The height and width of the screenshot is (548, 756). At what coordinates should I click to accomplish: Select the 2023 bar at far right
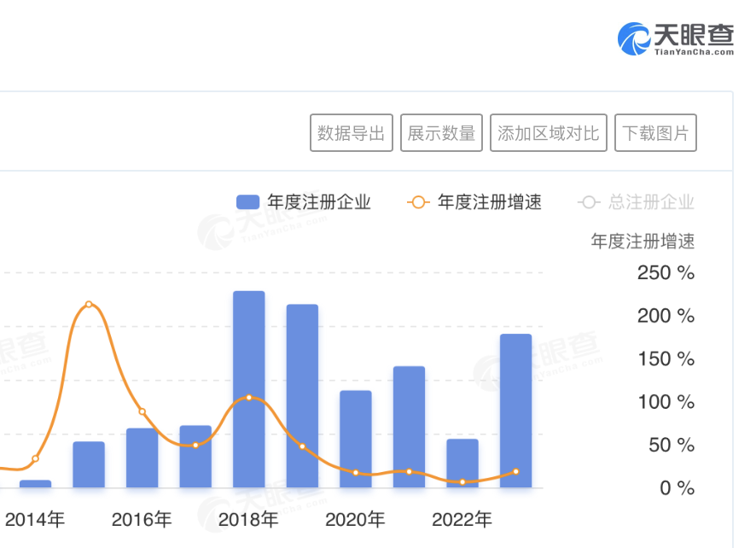[515, 411]
